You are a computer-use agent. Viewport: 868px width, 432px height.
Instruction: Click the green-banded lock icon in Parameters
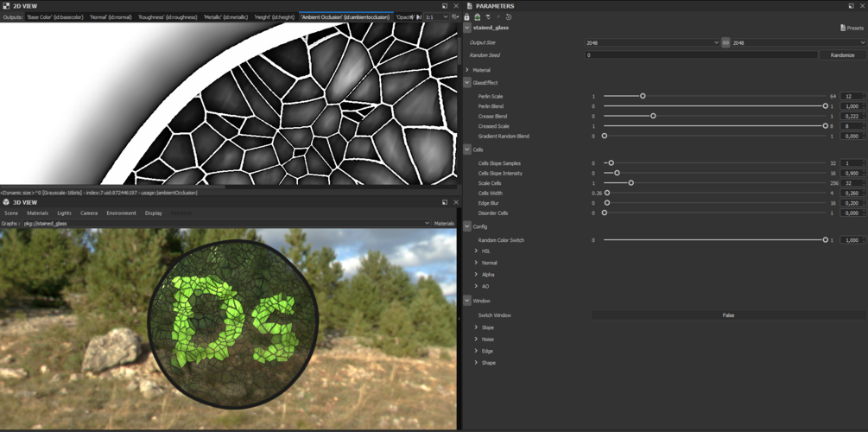point(477,17)
